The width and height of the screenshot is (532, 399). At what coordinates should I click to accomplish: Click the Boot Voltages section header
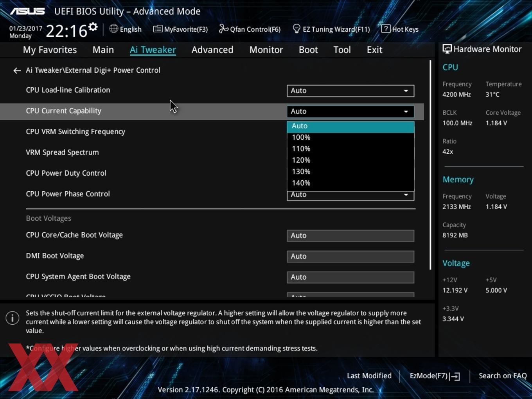(49, 218)
